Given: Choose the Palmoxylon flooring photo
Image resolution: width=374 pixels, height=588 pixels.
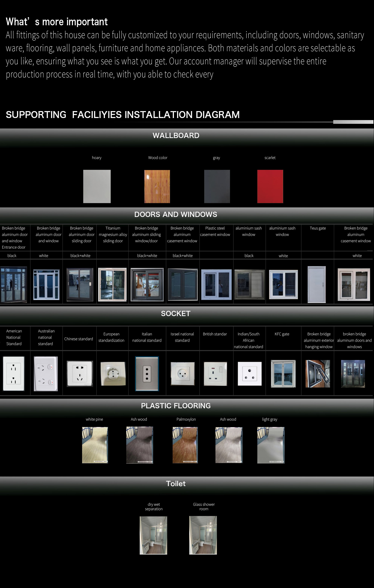Looking at the screenshot, I should coord(185,445).
